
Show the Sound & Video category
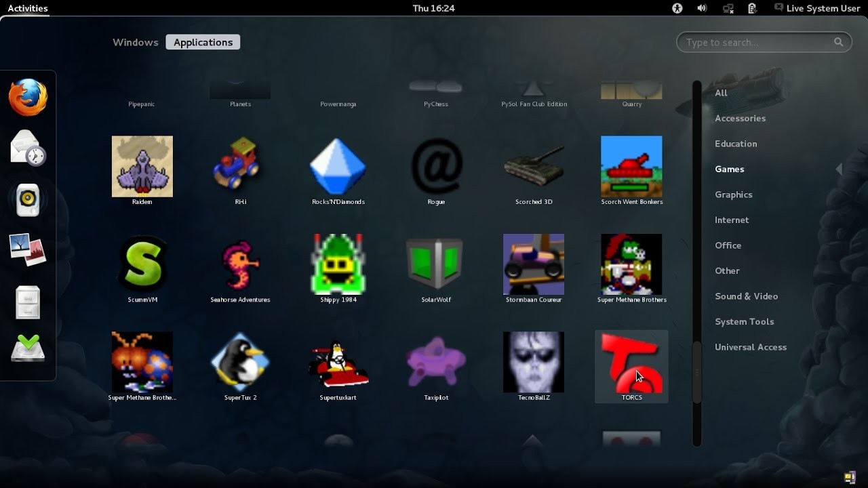[746, 296]
